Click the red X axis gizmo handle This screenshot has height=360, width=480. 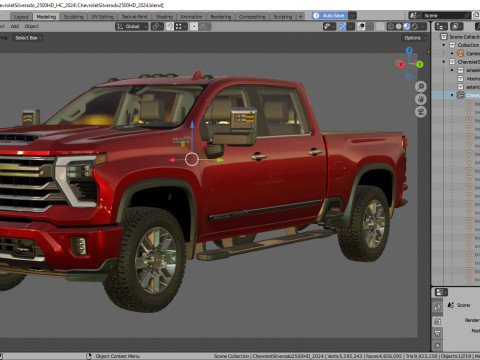(401, 64)
